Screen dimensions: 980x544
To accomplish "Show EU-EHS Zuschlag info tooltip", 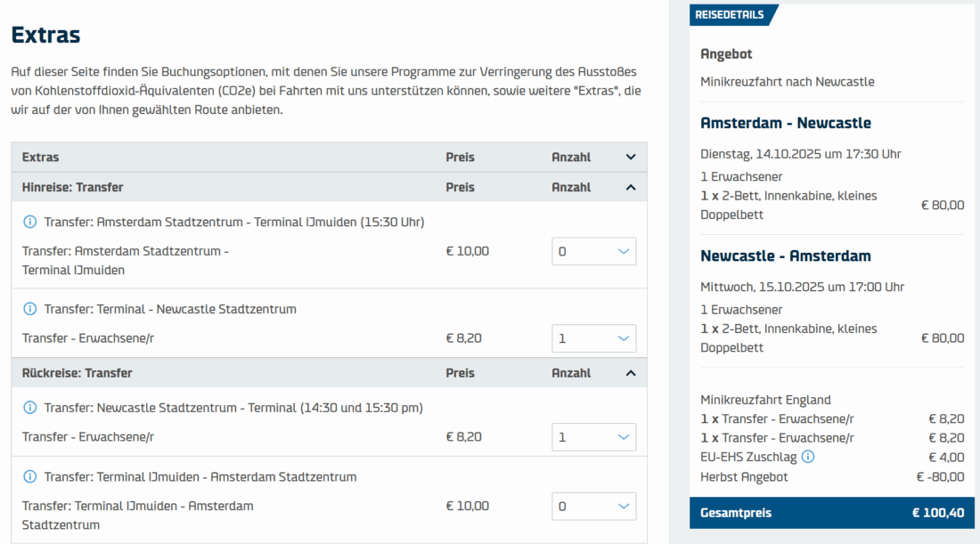I will point(807,457).
